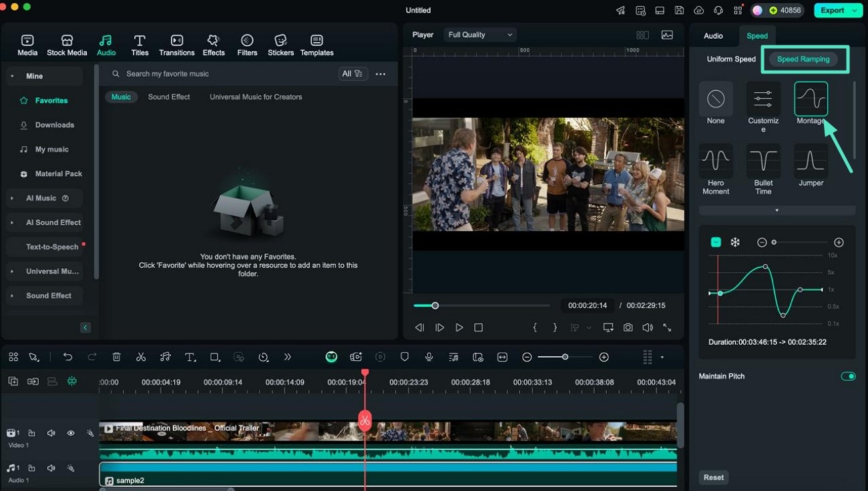Viewport: 868px width, 491px height.
Task: Open the Export dropdown arrow
Action: point(855,10)
